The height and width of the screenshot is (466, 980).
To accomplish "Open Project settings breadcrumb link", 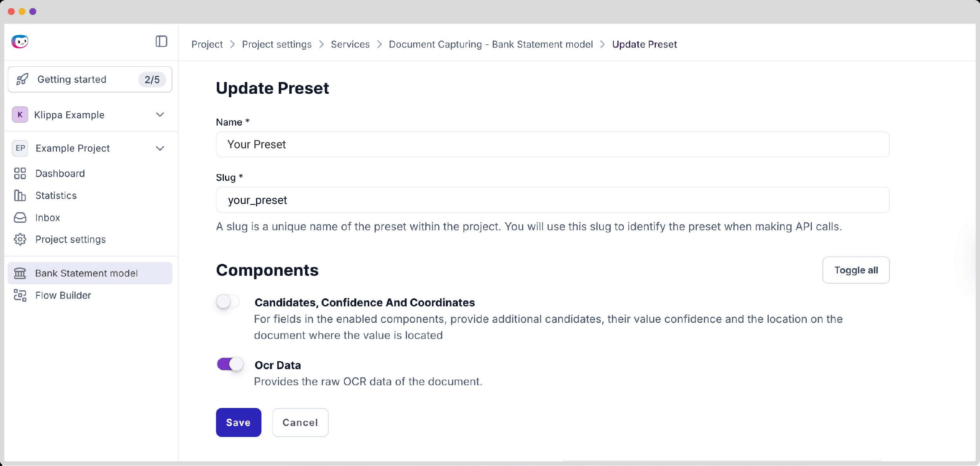I will pyautogui.click(x=277, y=44).
